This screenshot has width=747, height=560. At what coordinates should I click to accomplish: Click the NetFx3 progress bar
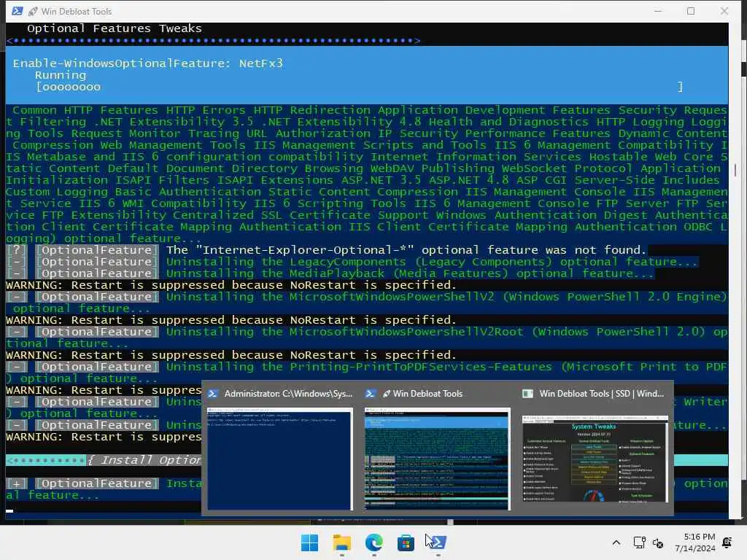click(360, 87)
